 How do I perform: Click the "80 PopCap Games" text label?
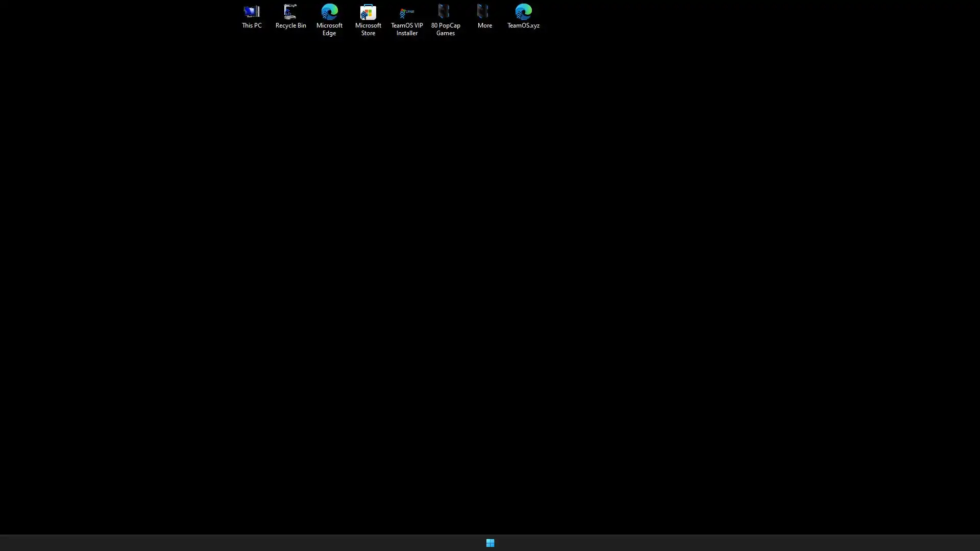445,29
